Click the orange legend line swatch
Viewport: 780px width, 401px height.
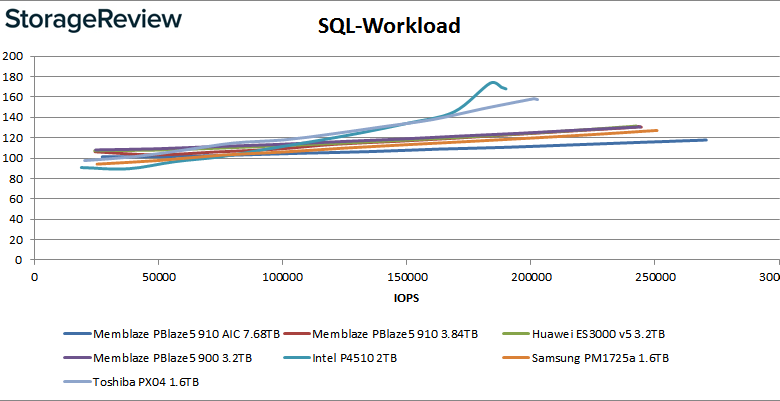click(516, 358)
